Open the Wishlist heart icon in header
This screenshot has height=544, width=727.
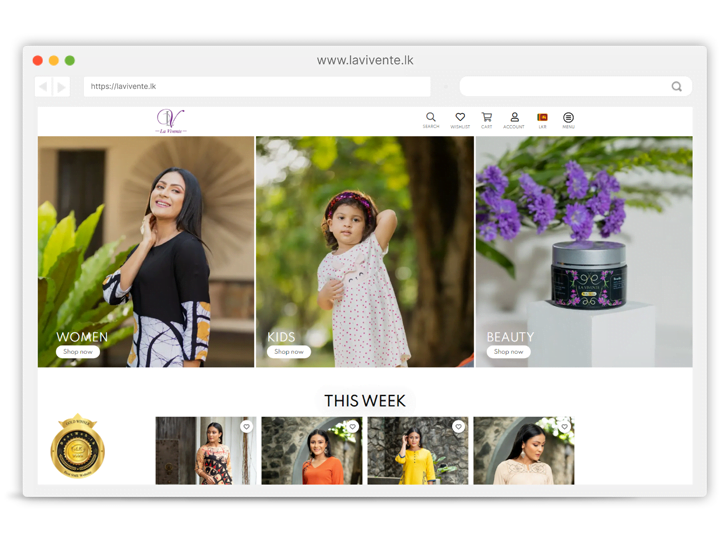point(460,118)
